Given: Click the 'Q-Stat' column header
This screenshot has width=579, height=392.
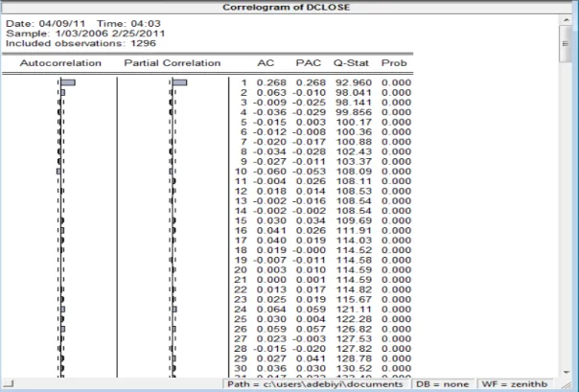Looking at the screenshot, I should pos(351,63).
